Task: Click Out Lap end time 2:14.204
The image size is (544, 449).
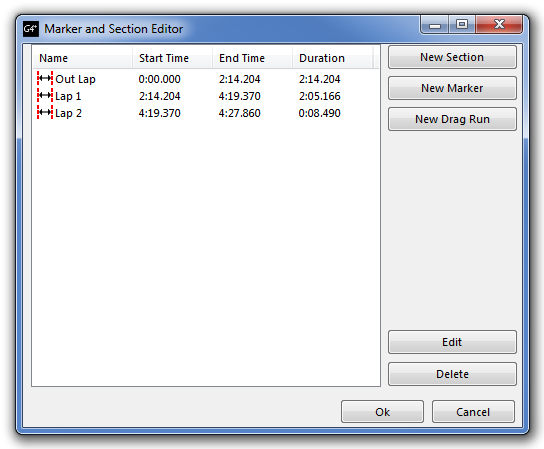Action: [239, 79]
